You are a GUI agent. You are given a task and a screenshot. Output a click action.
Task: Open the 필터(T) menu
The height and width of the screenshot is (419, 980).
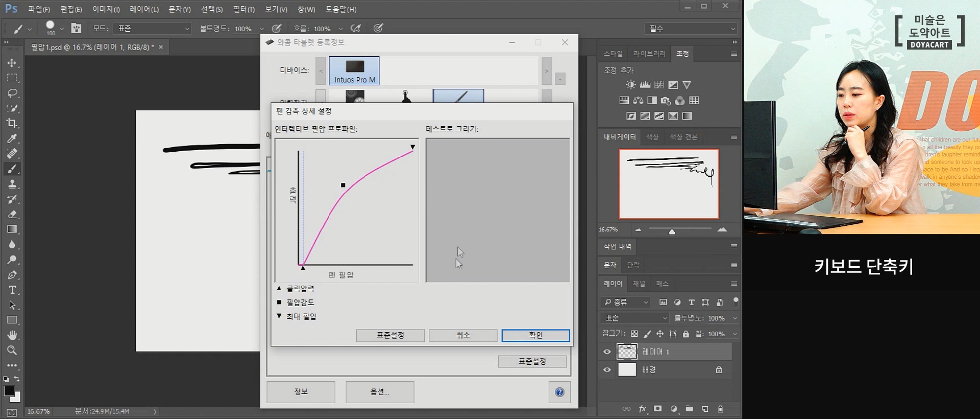(243, 9)
